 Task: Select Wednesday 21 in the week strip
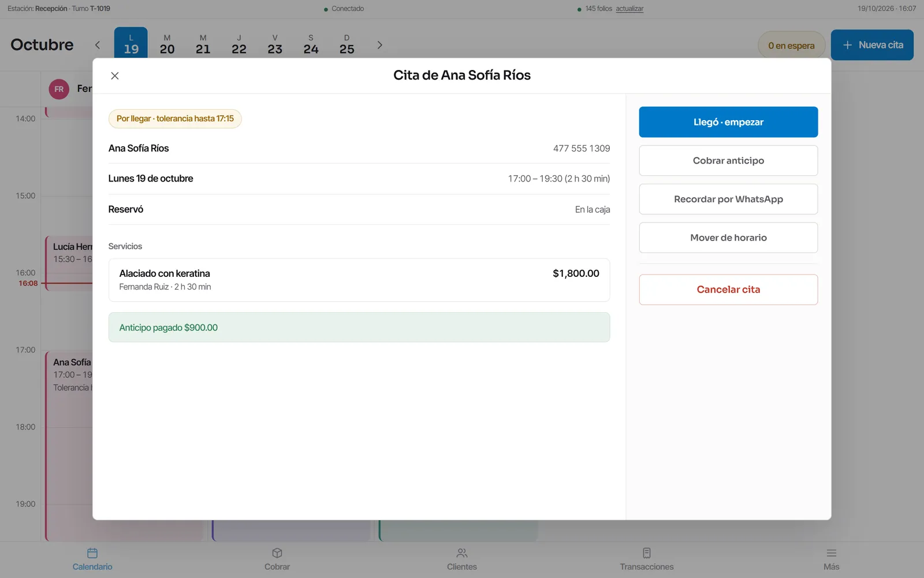203,44
